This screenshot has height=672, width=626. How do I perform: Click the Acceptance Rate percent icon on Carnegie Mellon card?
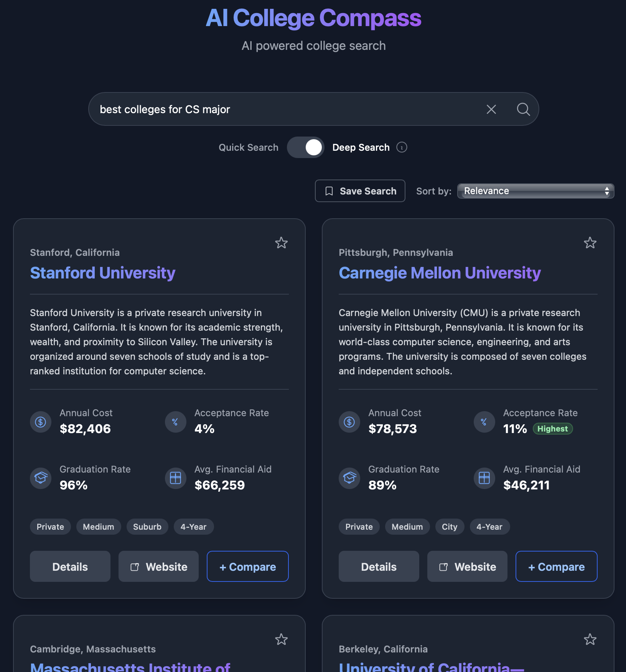coord(484,422)
